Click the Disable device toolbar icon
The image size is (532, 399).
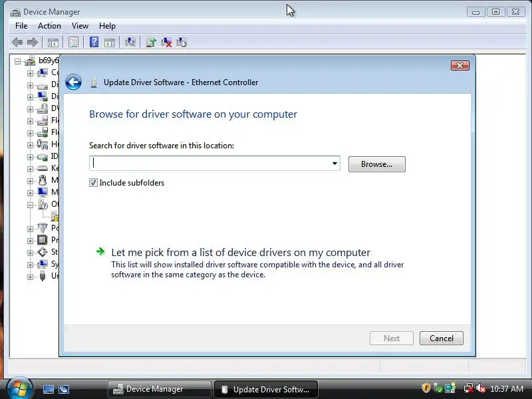click(182, 43)
